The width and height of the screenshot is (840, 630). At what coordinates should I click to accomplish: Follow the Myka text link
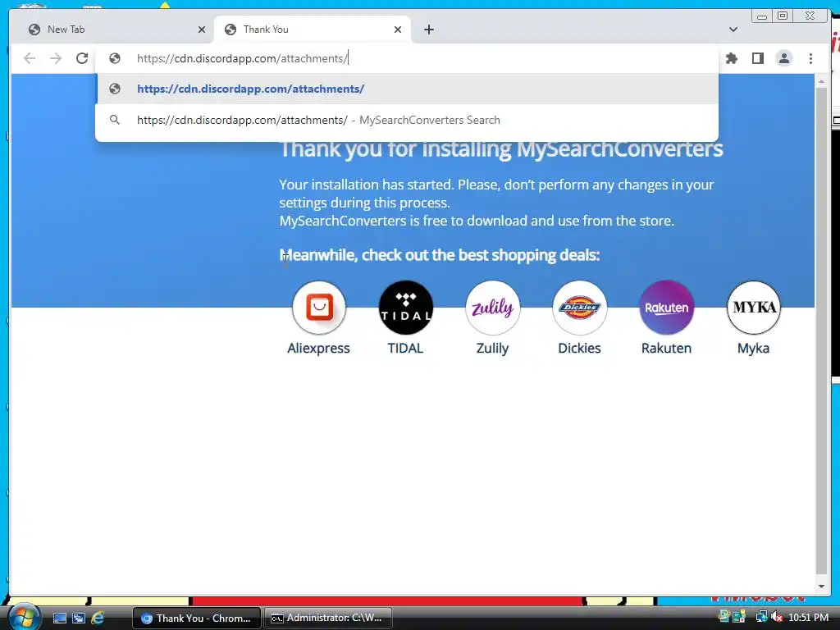click(x=753, y=348)
